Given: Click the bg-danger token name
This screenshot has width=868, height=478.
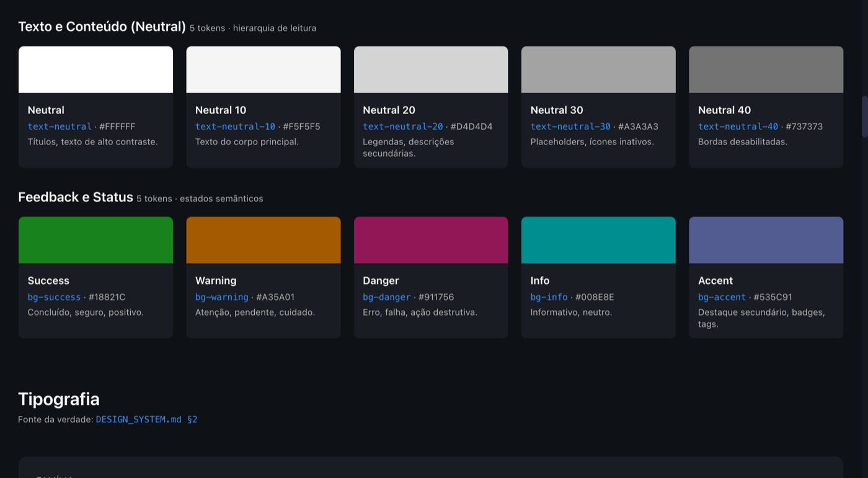Looking at the screenshot, I should 387,297.
